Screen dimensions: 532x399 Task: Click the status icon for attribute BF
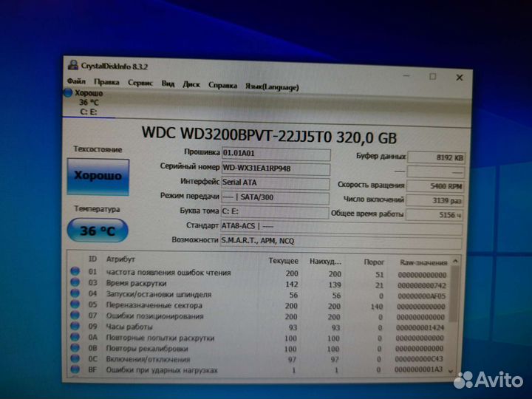(x=75, y=370)
